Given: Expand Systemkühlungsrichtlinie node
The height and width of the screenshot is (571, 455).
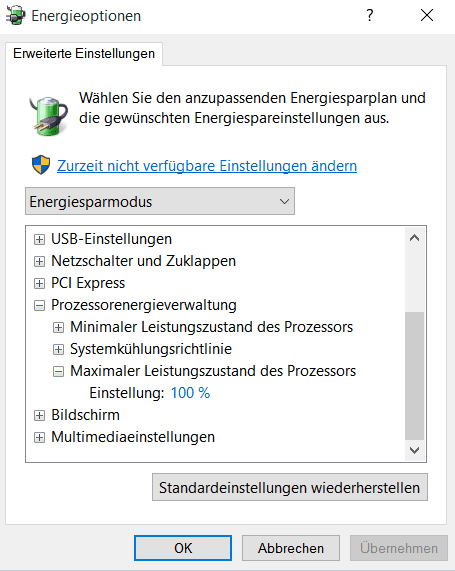Looking at the screenshot, I should [x=58, y=349].
